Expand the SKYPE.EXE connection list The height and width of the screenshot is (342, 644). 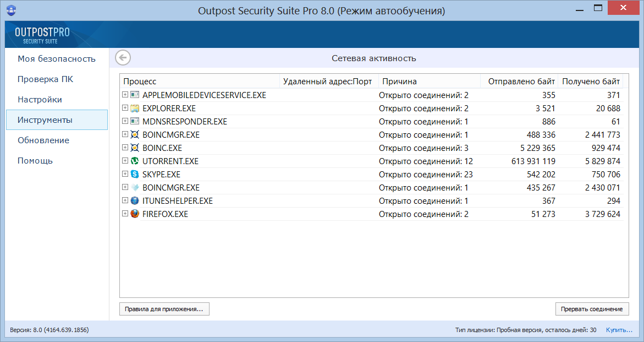pos(125,175)
